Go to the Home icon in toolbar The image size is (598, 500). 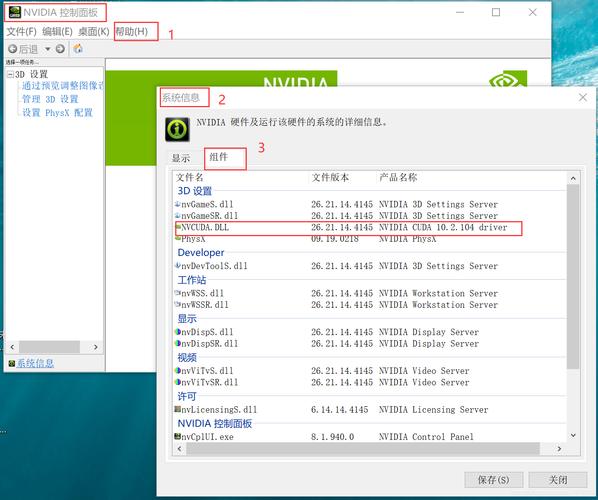pos(78,48)
